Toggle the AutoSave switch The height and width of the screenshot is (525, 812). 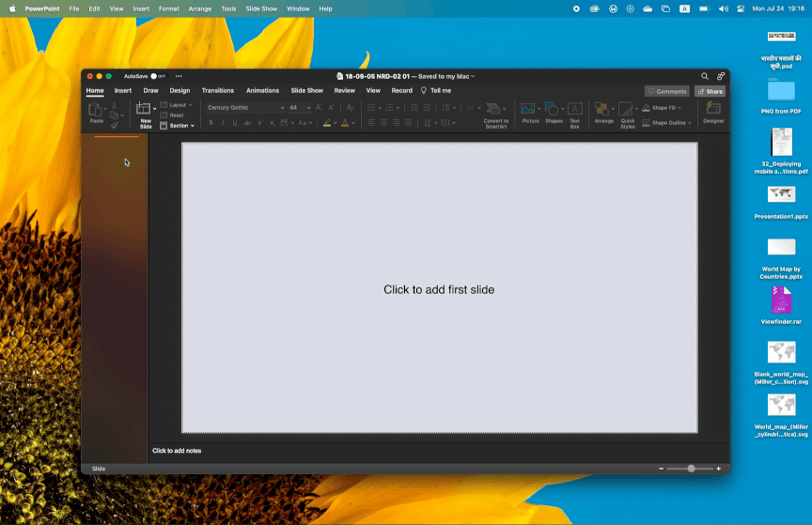click(158, 76)
